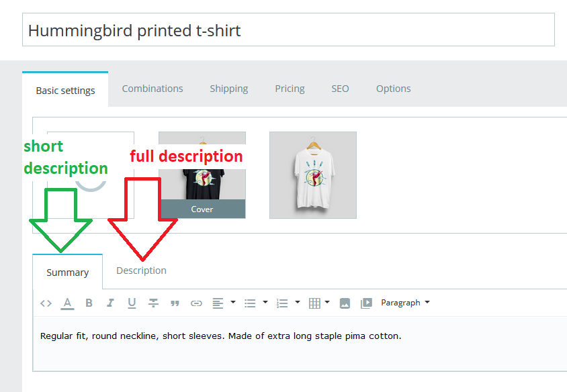Image resolution: width=567 pixels, height=392 pixels.
Task: Click into the summary text area
Action: [x=300, y=344]
